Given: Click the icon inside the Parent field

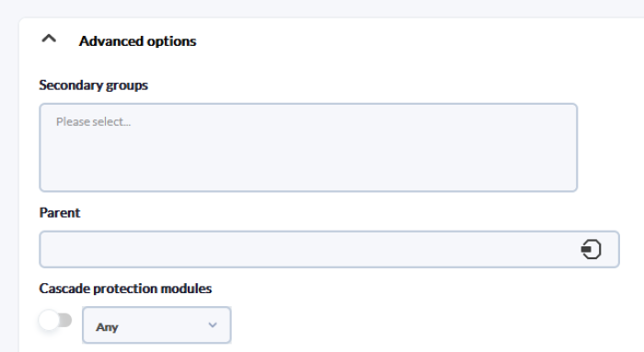Looking at the screenshot, I should [591, 249].
